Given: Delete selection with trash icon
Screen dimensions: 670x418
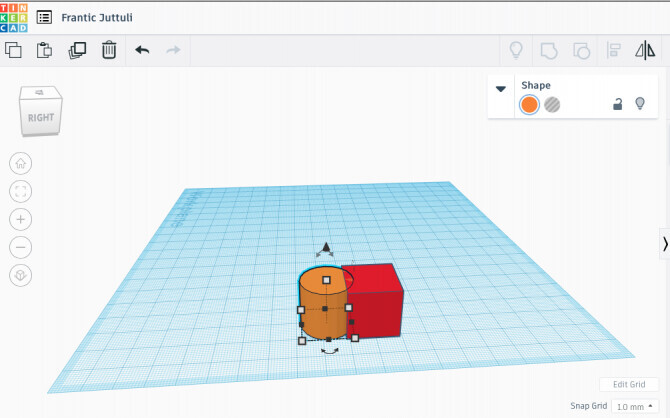Looking at the screenshot, I should [x=109, y=50].
